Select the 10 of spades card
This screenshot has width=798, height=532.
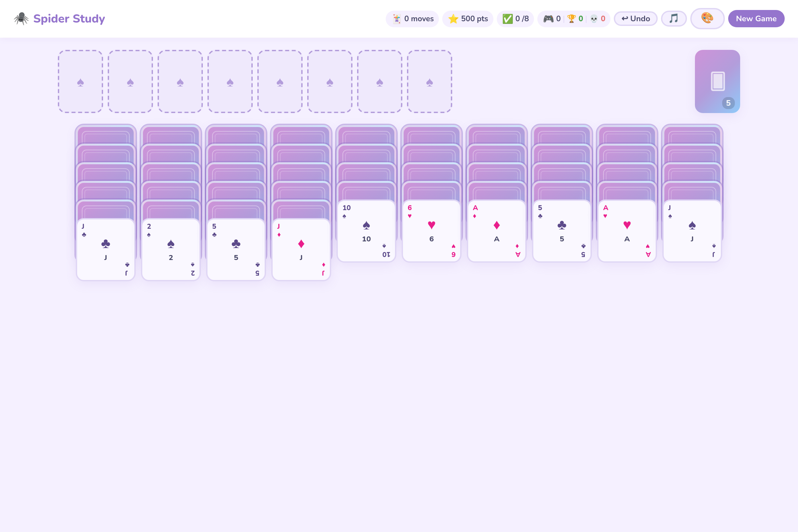[x=366, y=231]
